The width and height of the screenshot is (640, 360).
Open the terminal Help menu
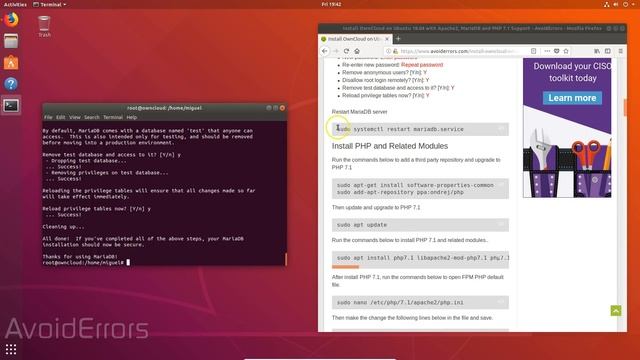point(131,117)
